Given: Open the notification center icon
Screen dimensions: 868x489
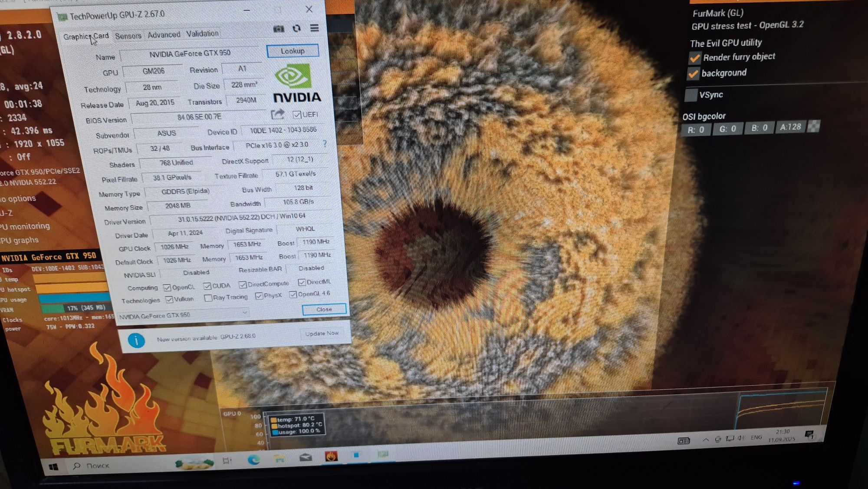Looking at the screenshot, I should (809, 435).
